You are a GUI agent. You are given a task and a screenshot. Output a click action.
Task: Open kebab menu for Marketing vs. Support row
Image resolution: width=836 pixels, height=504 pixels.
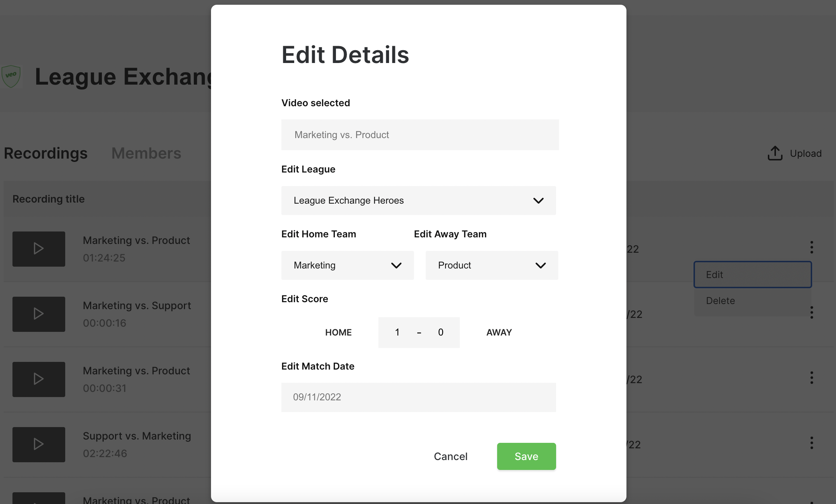coord(812,312)
